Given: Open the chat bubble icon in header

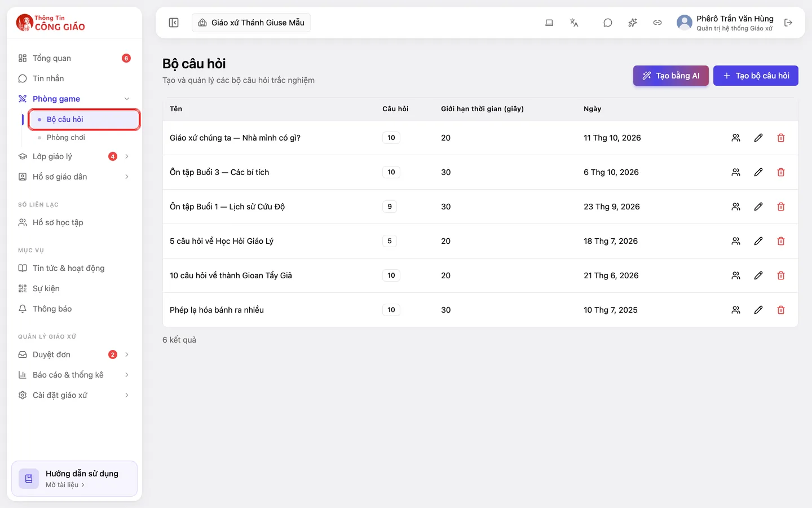Looking at the screenshot, I should 608,23.
